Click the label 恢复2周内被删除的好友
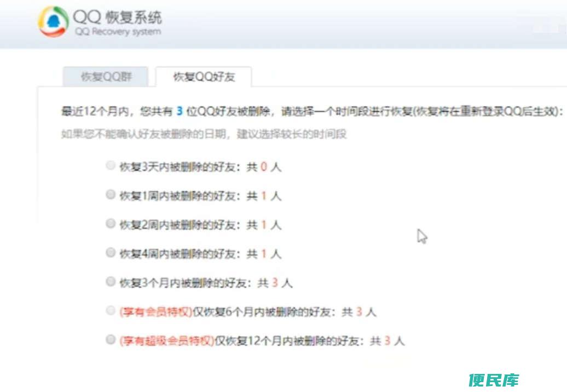 point(177,225)
